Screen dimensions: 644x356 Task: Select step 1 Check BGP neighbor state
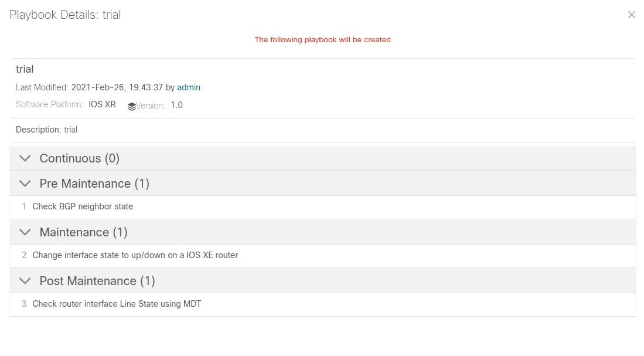(x=83, y=206)
